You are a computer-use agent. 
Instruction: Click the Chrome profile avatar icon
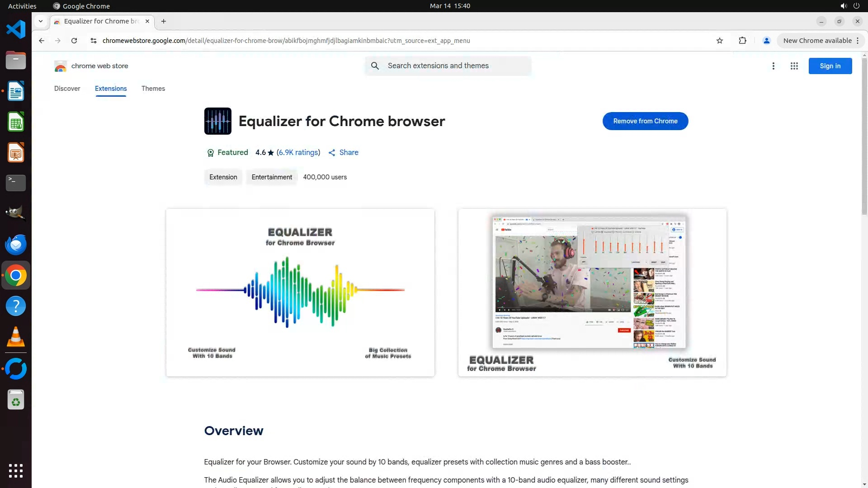point(766,41)
